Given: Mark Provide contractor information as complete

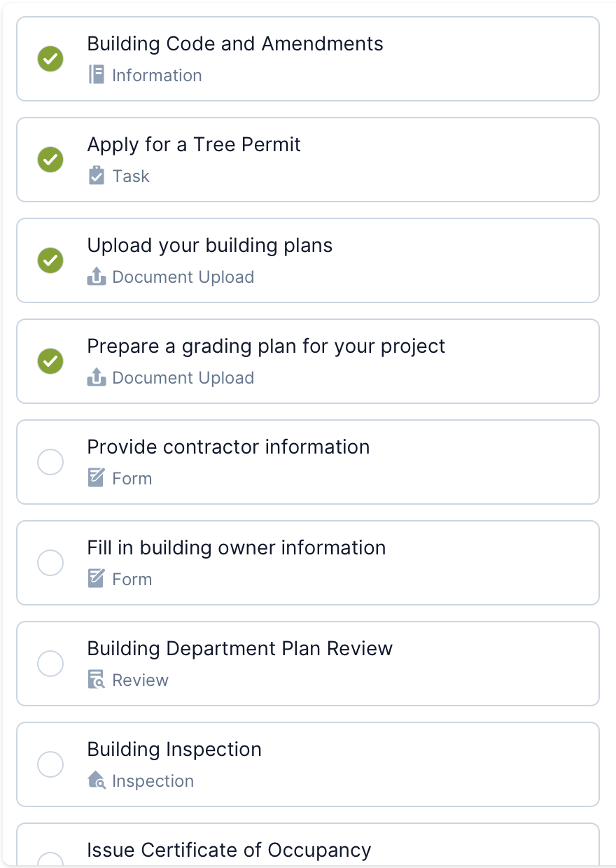Looking at the screenshot, I should (x=50, y=462).
